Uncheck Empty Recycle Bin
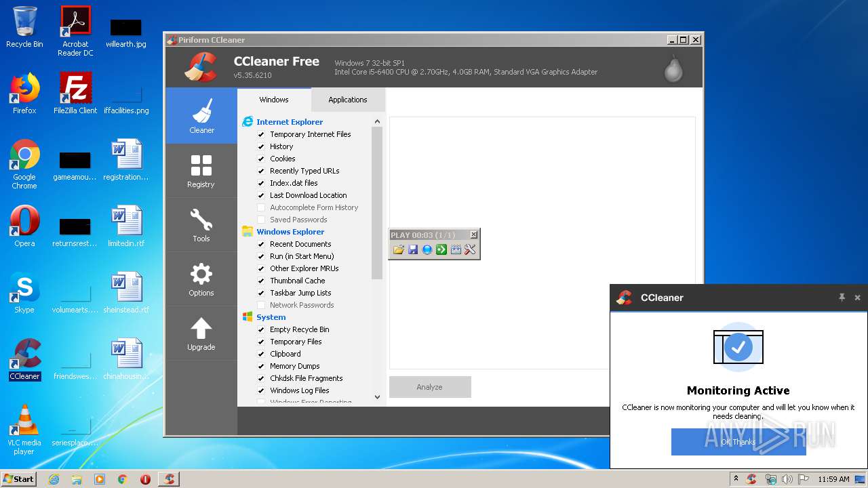 (261, 329)
